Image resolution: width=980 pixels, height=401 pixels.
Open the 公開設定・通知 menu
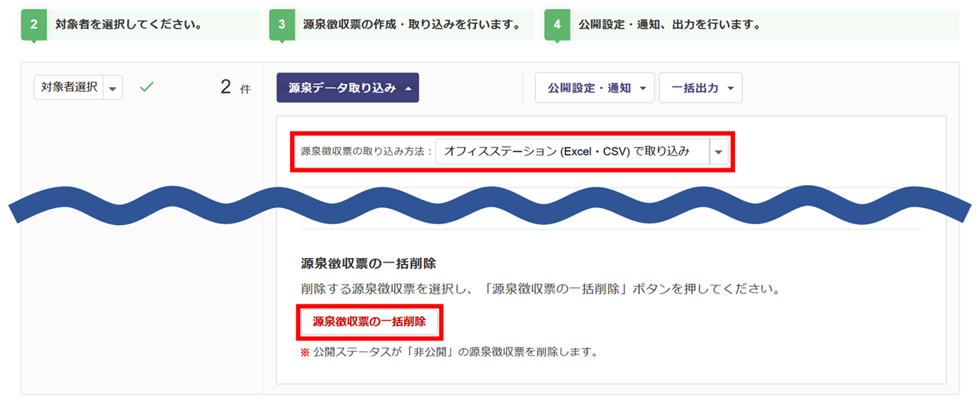coord(590,88)
